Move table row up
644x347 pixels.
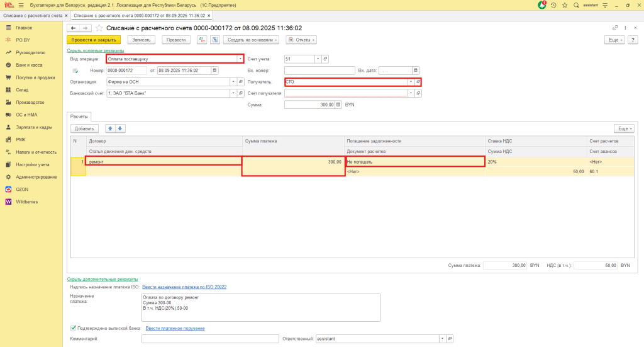point(110,128)
